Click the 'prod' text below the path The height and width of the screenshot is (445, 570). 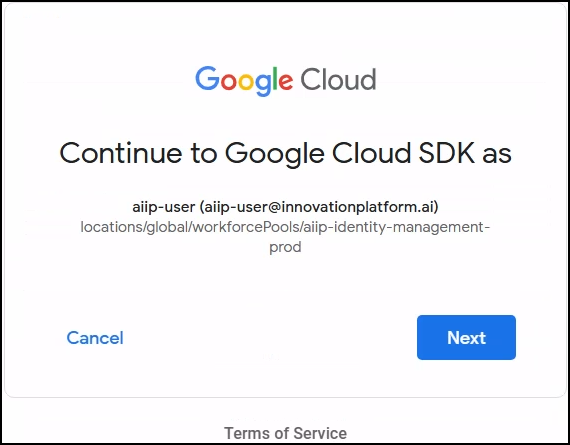pos(285,248)
